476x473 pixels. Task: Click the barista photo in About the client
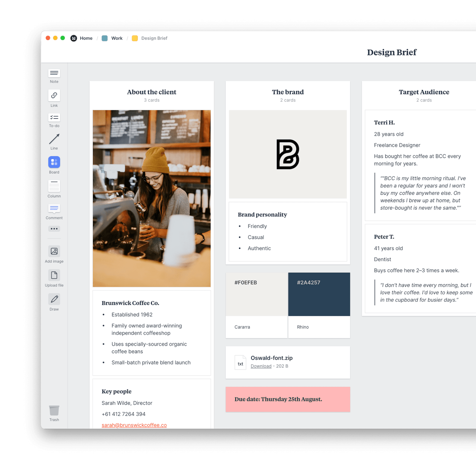coord(152,198)
